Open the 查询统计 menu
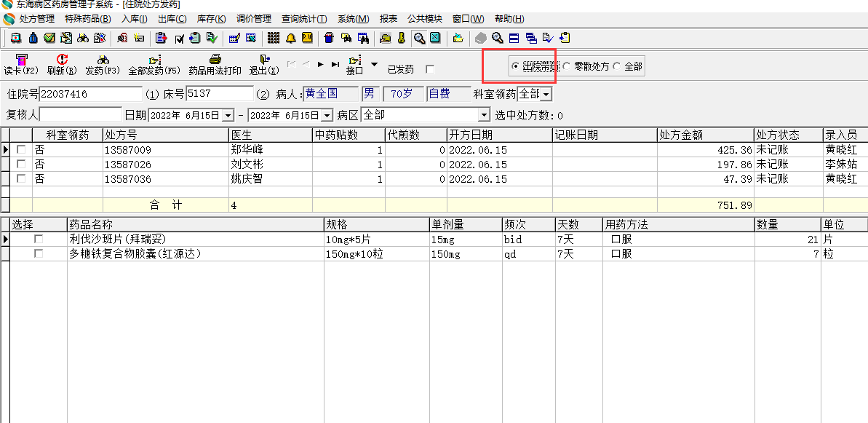The image size is (868, 423). [x=303, y=19]
